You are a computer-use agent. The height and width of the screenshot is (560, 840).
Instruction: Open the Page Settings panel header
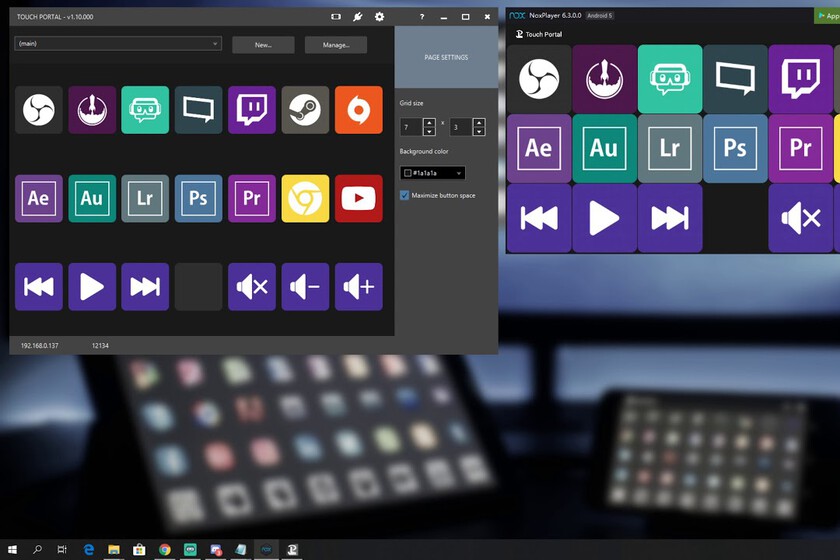coord(446,58)
